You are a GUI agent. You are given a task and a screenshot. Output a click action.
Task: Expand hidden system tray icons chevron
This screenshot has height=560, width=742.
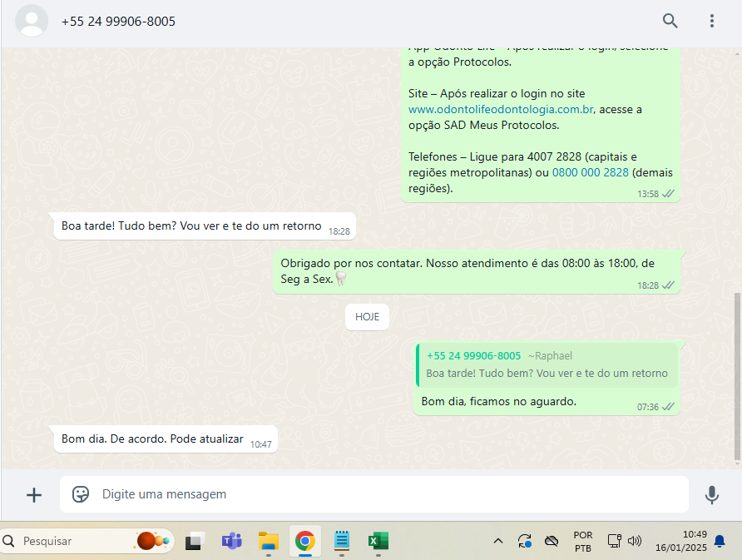498,541
